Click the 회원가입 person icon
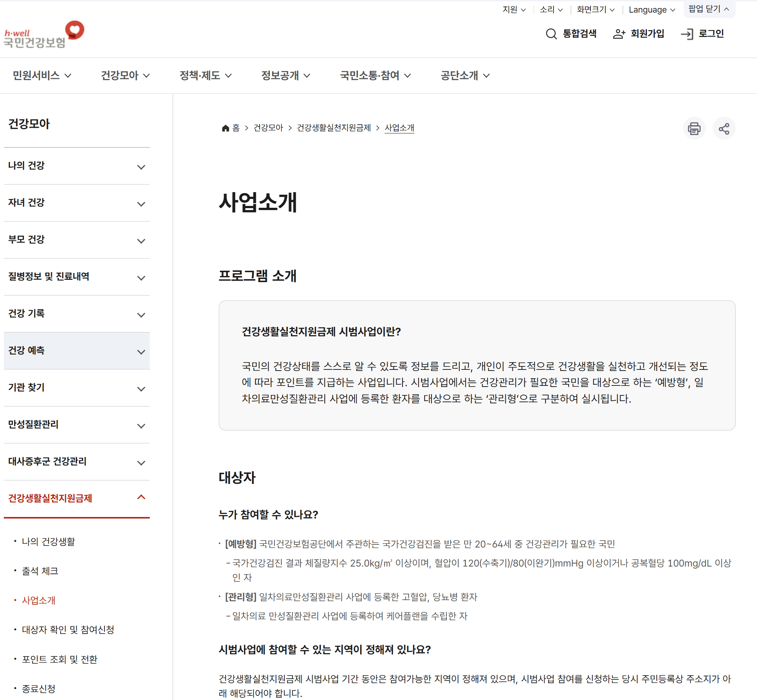 click(x=619, y=34)
